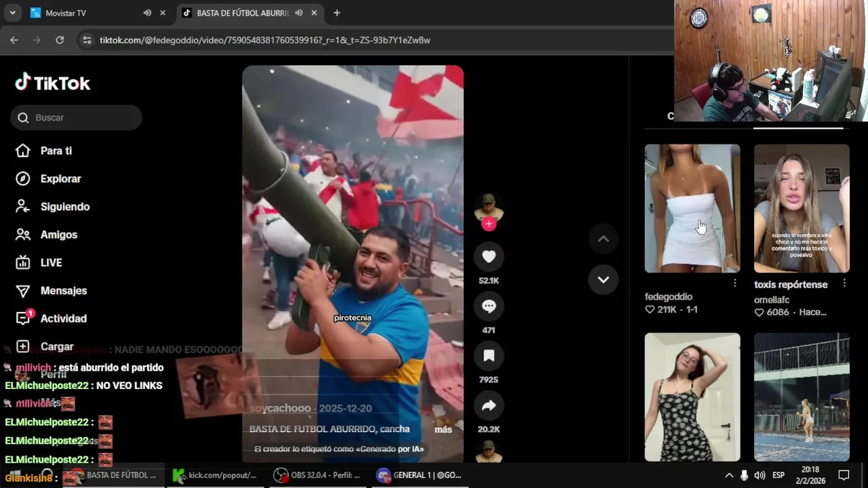The image size is (868, 488).
Task: Open OBS 32.0.4 taskbar window
Action: [317, 475]
